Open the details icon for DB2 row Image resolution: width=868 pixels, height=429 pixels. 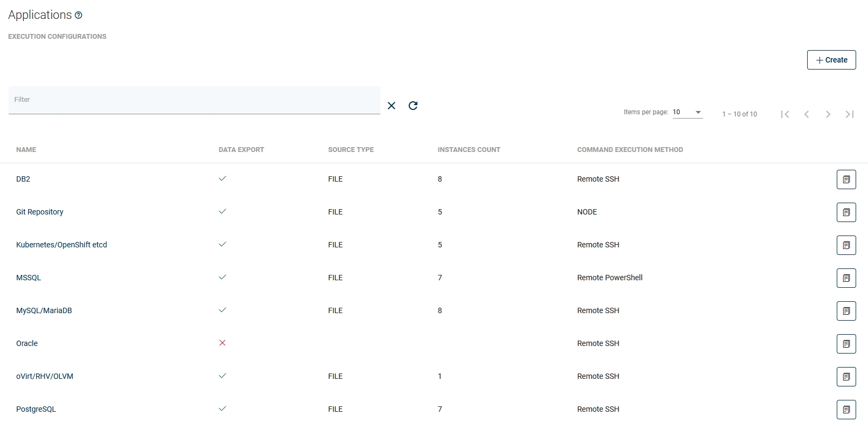(846, 179)
